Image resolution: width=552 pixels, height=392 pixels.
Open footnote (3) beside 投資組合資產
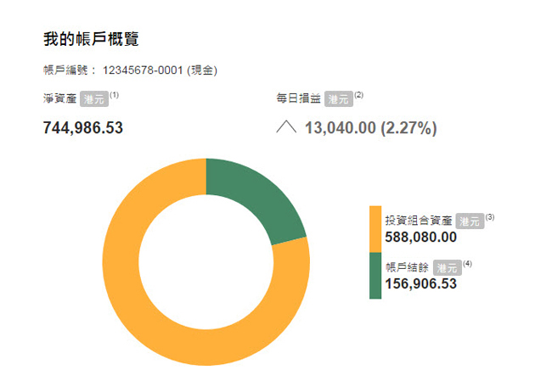point(490,217)
